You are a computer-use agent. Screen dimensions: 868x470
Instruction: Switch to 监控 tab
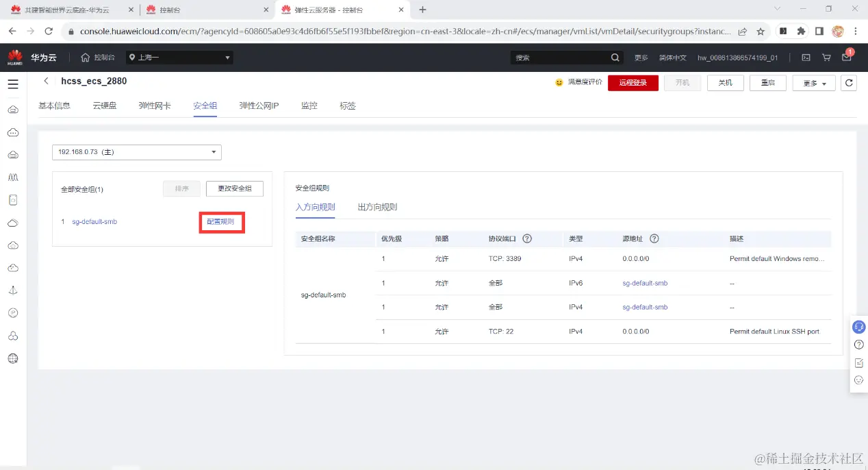pos(309,106)
